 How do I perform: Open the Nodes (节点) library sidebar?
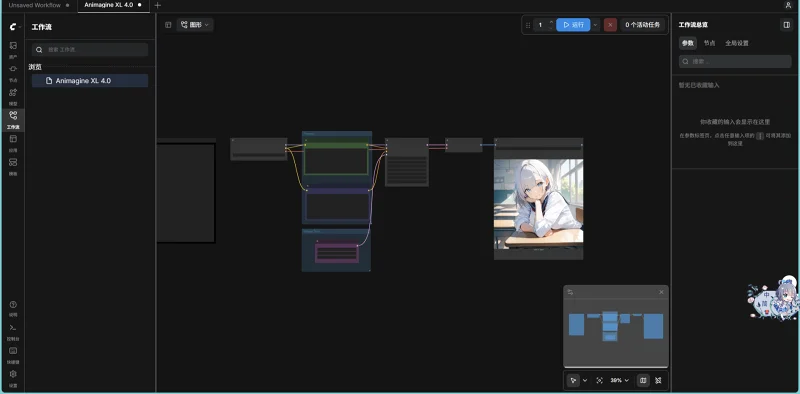tap(13, 73)
